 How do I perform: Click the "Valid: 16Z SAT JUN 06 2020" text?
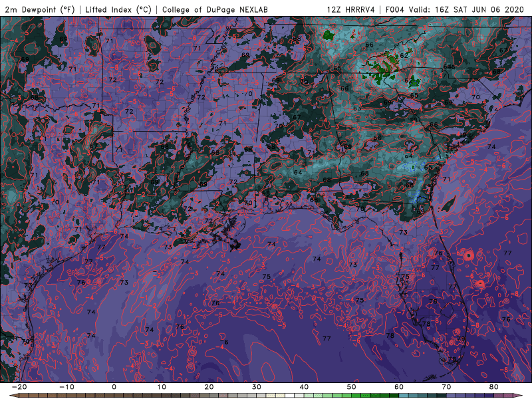(467, 9)
